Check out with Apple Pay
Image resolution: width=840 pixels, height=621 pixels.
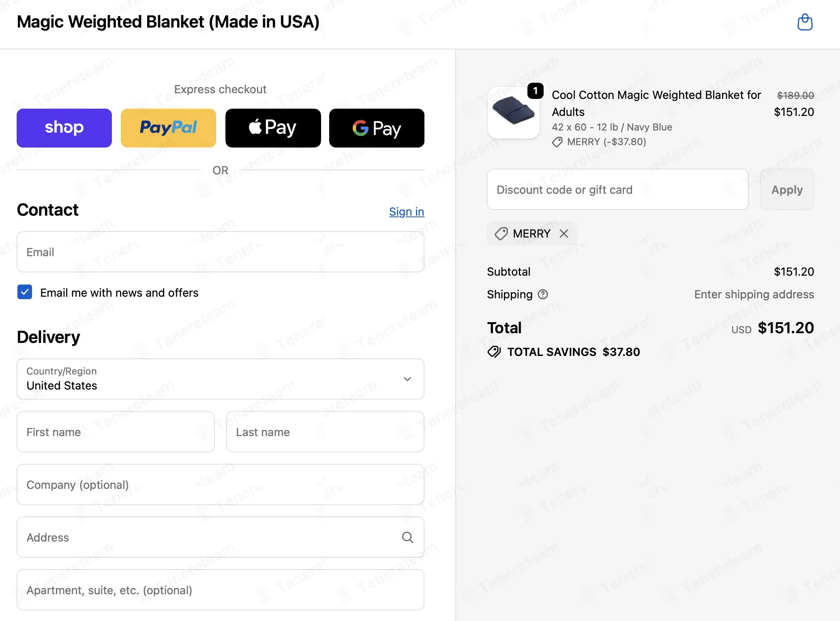point(273,128)
